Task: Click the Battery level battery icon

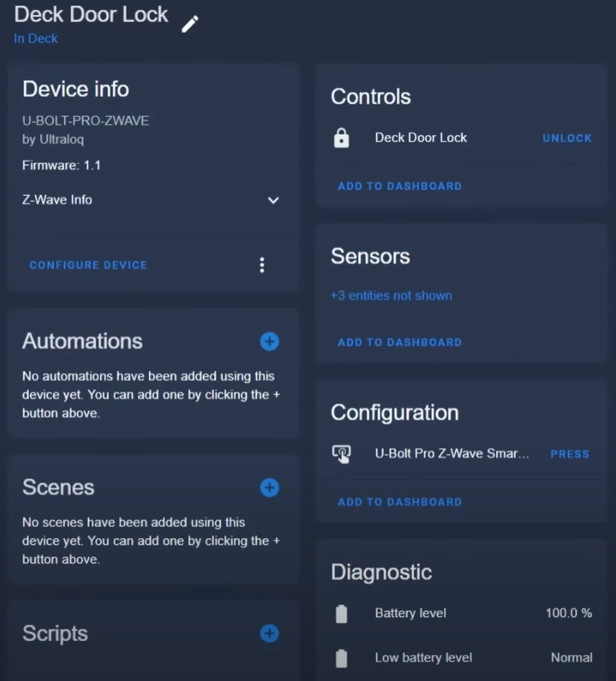Action: (x=341, y=613)
